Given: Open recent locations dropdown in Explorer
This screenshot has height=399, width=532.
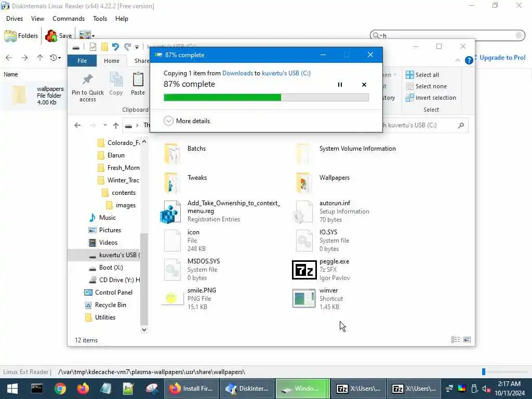Looking at the screenshot, I should point(105,125).
